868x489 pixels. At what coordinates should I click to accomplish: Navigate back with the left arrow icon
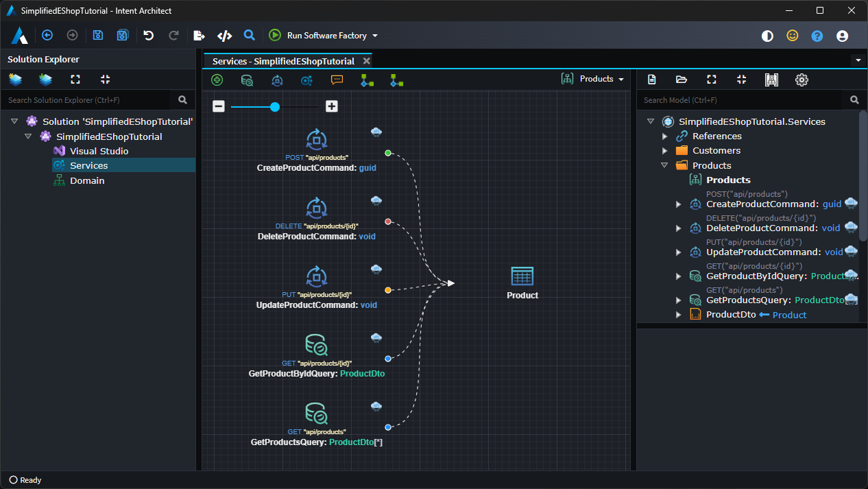[x=47, y=35]
